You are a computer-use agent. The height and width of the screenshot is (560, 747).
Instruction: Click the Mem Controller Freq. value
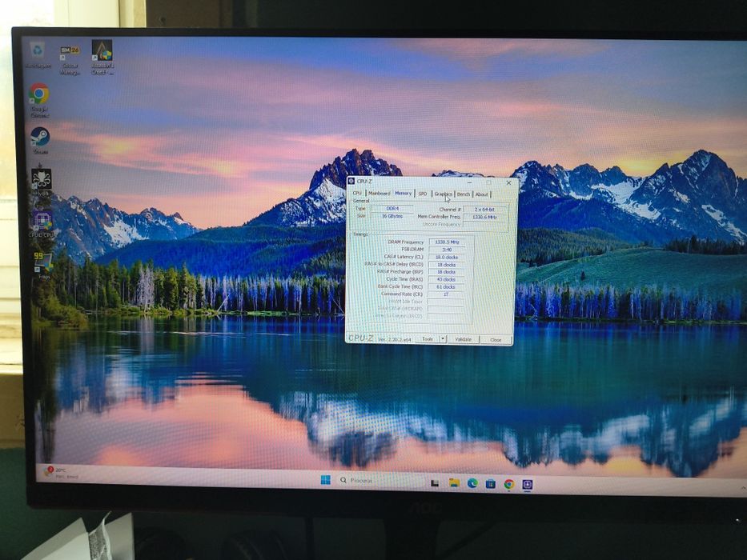tap(484, 217)
